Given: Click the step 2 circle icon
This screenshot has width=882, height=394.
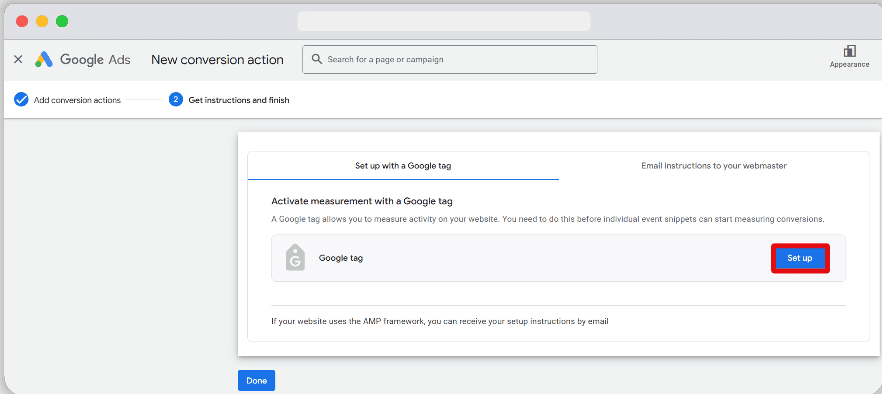Looking at the screenshot, I should pyautogui.click(x=176, y=100).
